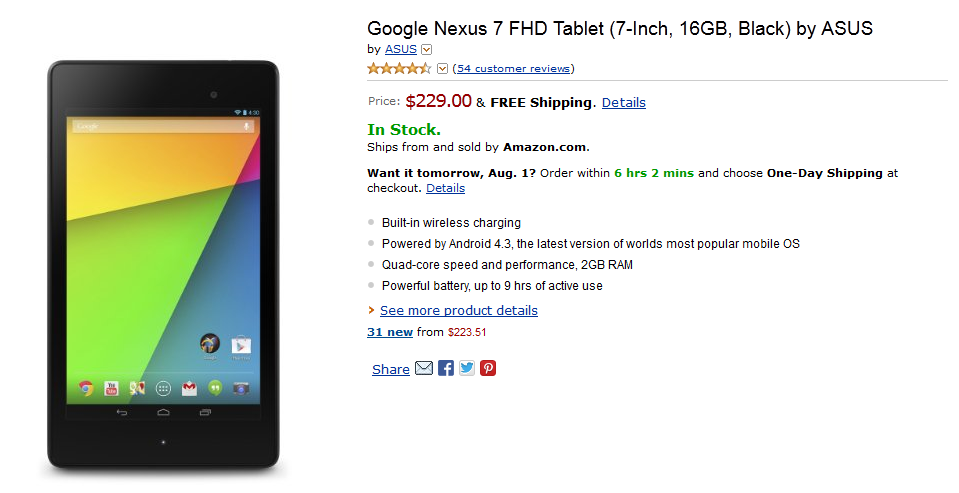Click the star rating graphic
Screen dimensions: 959x493
pos(399,69)
